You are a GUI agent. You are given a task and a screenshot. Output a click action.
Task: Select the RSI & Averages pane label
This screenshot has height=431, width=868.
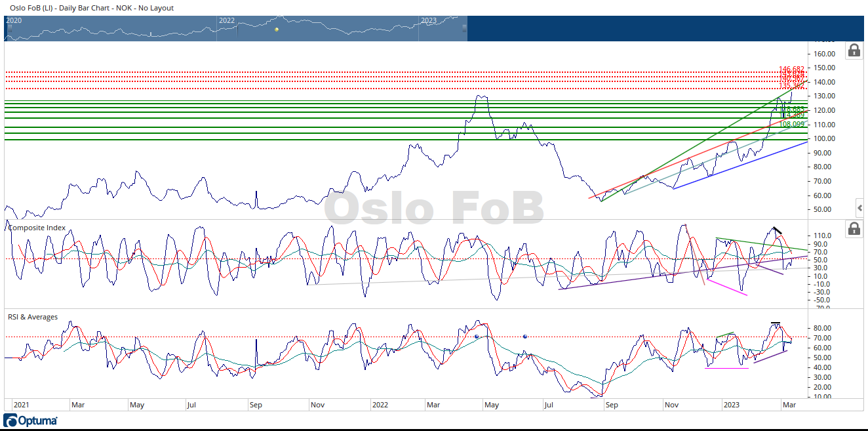[x=33, y=317]
